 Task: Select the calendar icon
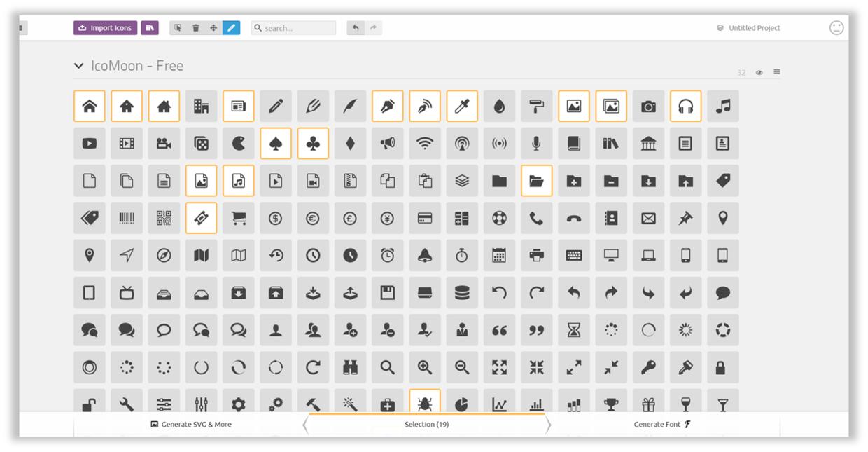pos(499,256)
